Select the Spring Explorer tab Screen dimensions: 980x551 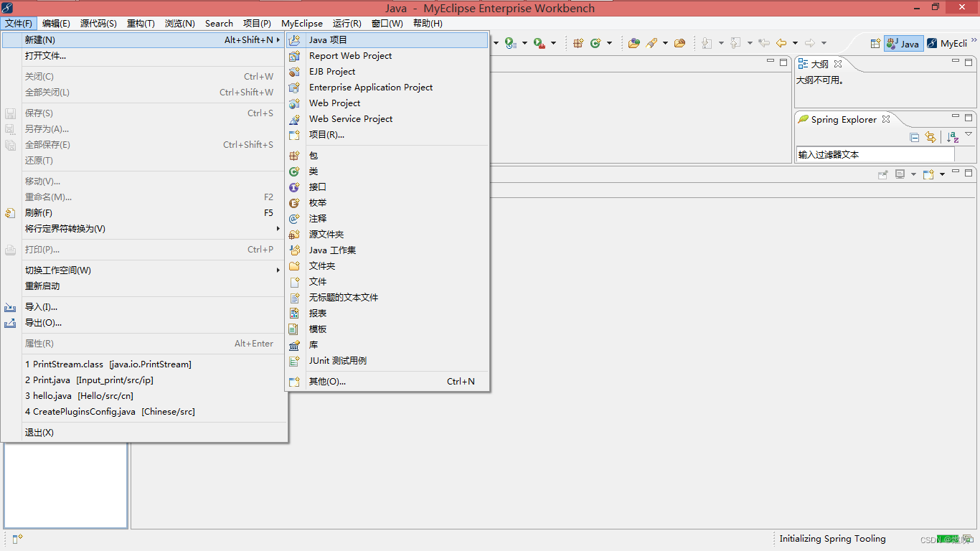(844, 119)
